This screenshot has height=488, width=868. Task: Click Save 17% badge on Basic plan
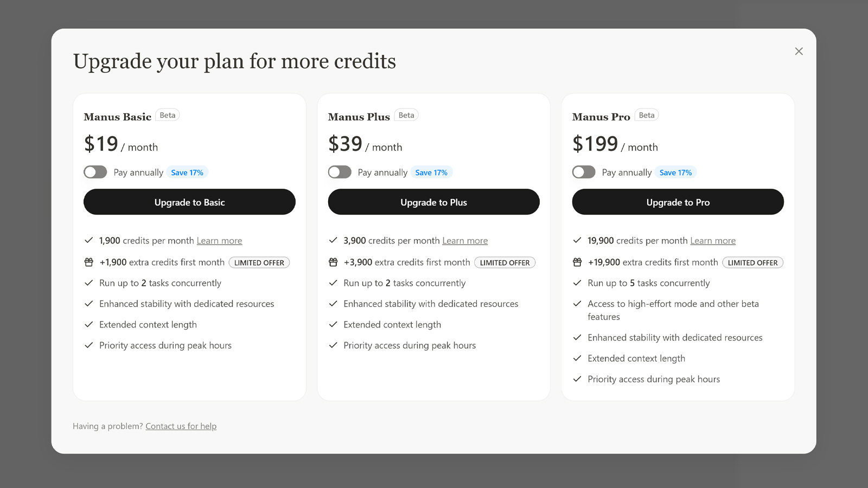pyautogui.click(x=187, y=173)
